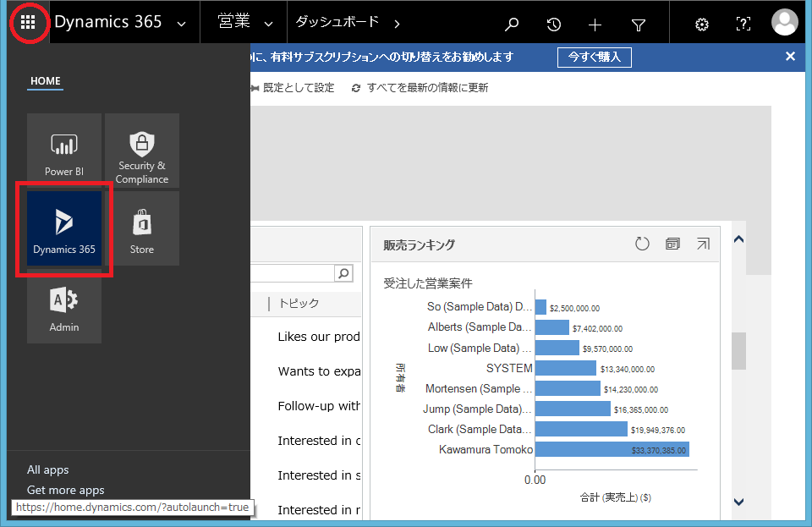Screen dimensions: 812x527
Task: Open the help question mark icon
Action: 743,24
